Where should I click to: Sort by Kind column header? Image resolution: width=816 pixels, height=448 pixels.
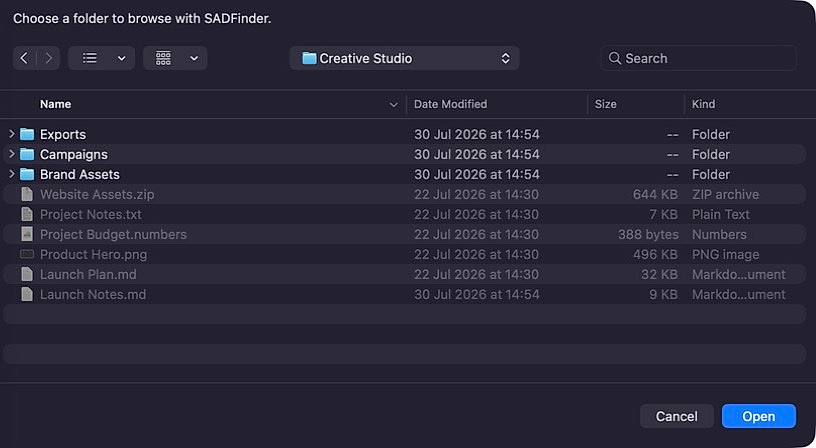703,104
